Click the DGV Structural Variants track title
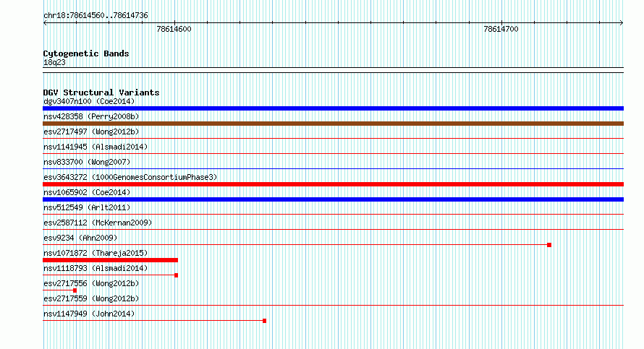 coord(101,92)
